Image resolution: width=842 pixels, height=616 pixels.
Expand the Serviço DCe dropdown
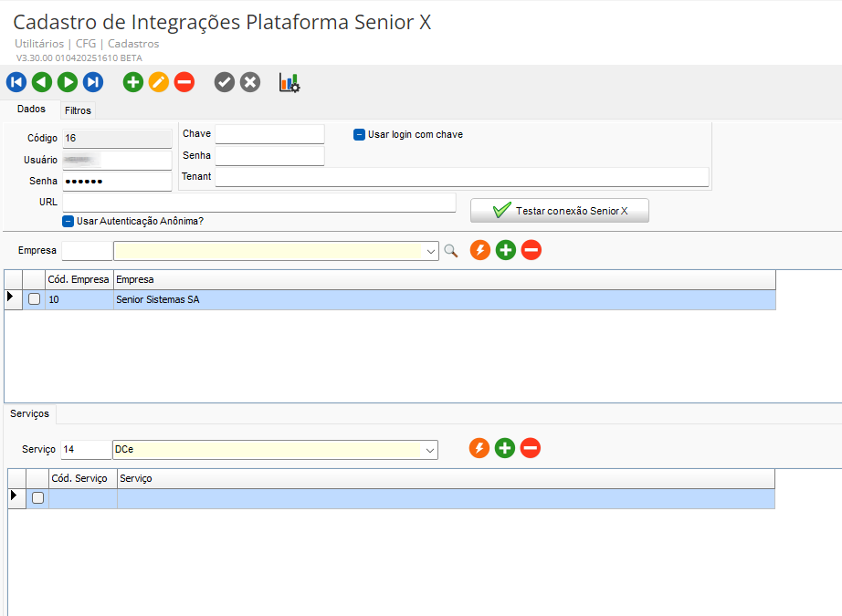pos(429,450)
